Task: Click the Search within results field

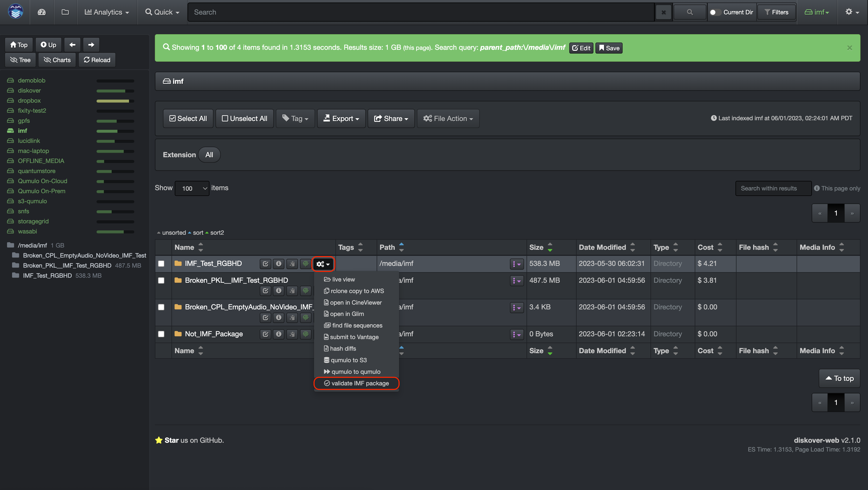Action: pos(773,188)
